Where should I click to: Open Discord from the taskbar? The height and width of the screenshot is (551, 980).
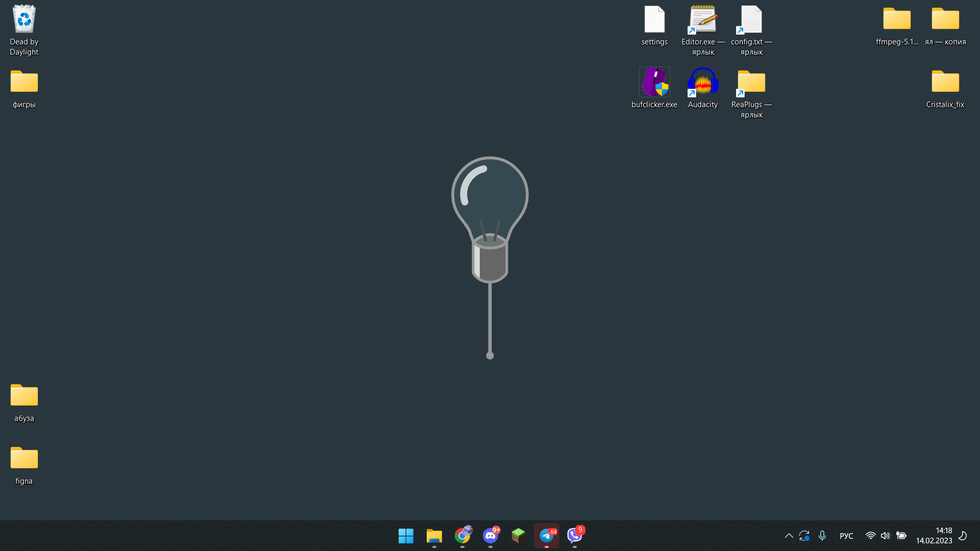(x=491, y=536)
